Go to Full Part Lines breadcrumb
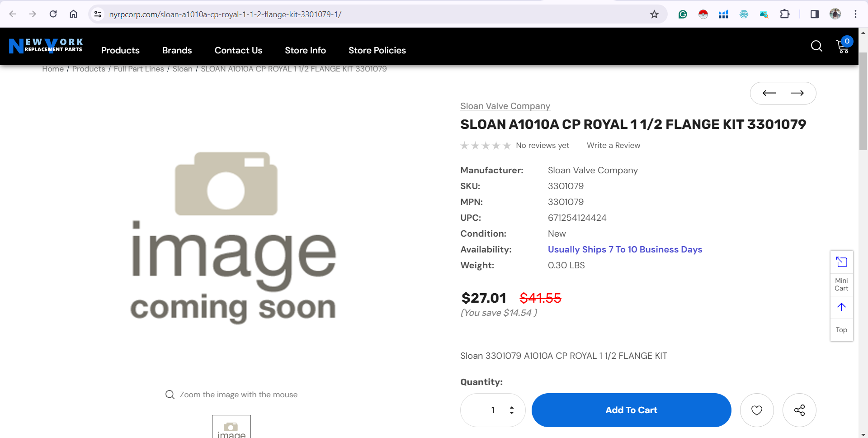Viewport: 868px width, 438px height. pyautogui.click(x=139, y=69)
